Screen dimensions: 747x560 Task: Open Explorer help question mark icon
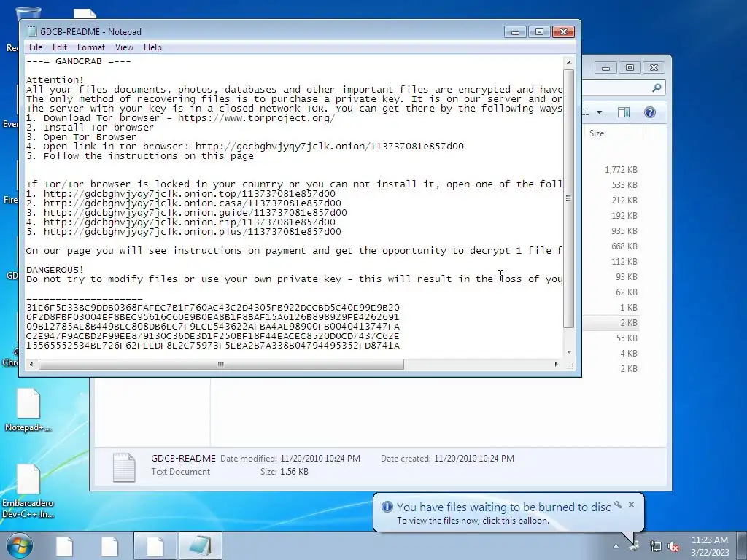pyautogui.click(x=650, y=112)
